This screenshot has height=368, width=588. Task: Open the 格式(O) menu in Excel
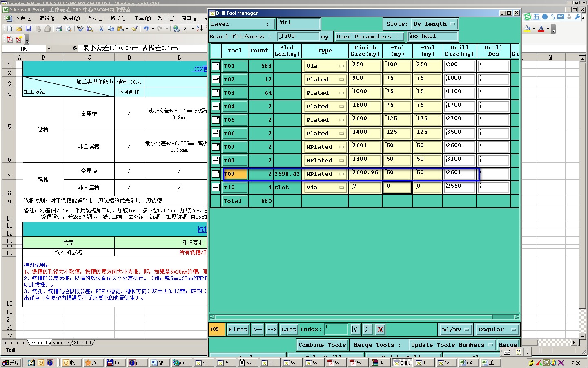pos(118,18)
